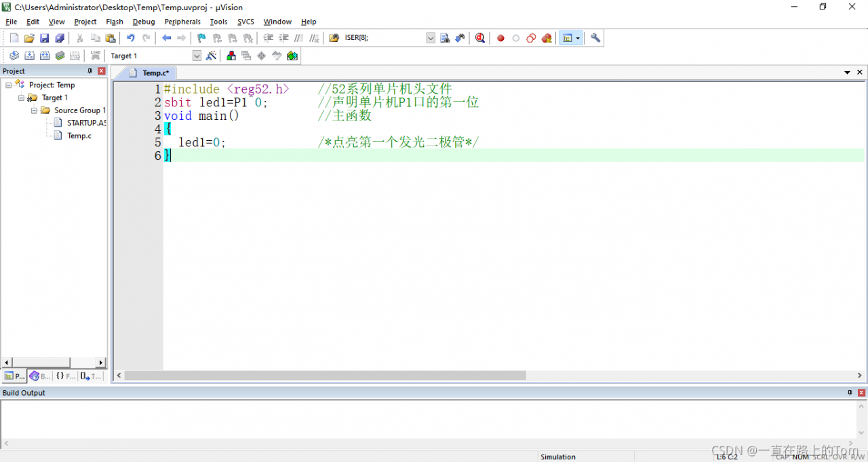Image resolution: width=868 pixels, height=462 pixels.
Task: Switch to the Templates panel tab
Action: 90,375
